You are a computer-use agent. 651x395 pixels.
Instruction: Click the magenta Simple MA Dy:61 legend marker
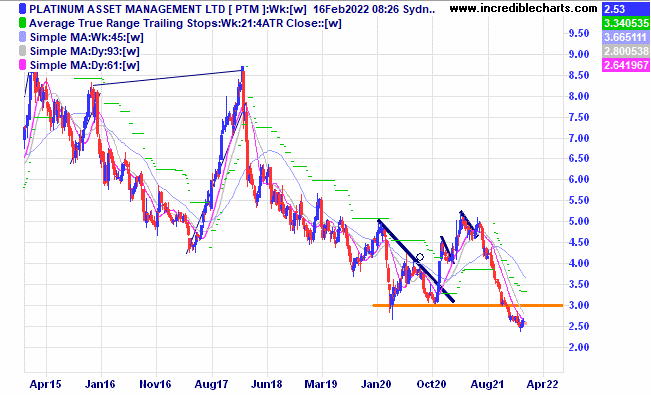tap(23, 65)
